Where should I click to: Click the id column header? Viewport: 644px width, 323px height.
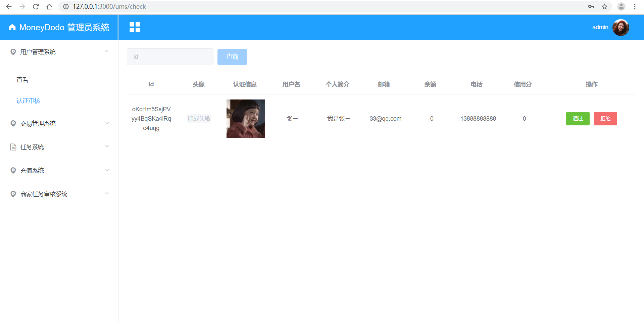pyautogui.click(x=151, y=84)
